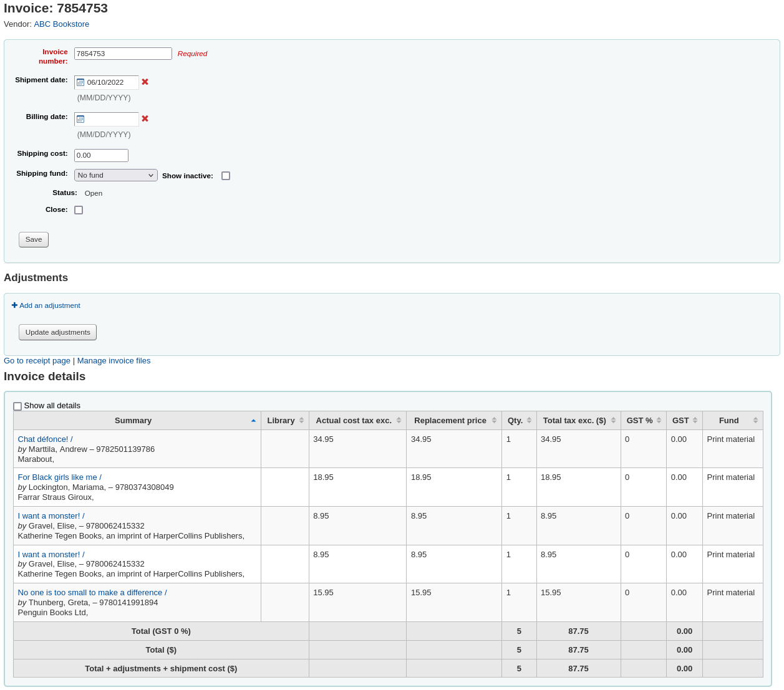The image size is (784, 690).
Task: Open the billing date calendar picker
Action: coord(80,118)
